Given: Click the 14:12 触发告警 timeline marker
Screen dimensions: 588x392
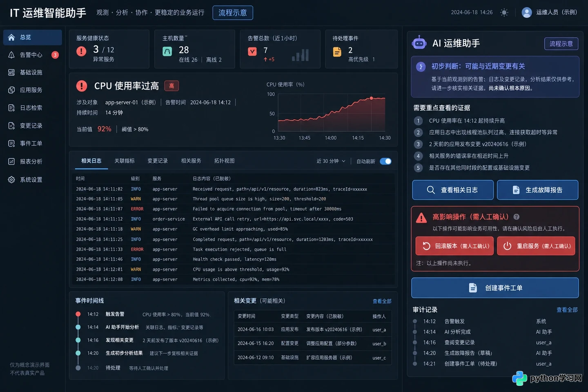Looking at the screenshot, I should tap(78, 314).
